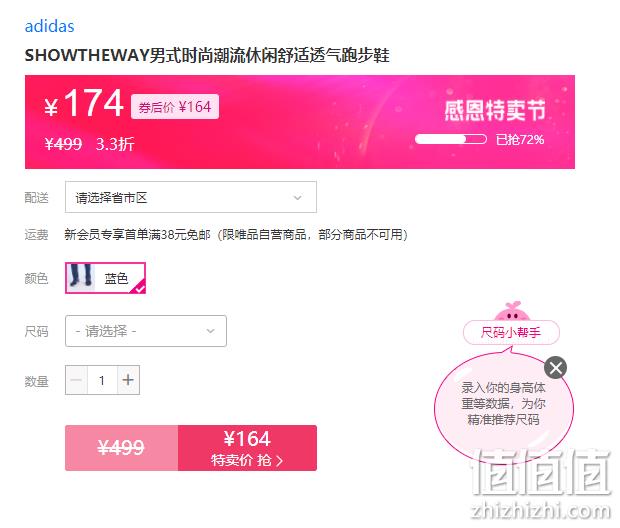Click the 已抢72% progress bar
Image resolution: width=620 pixels, height=528 pixels.
point(450,139)
